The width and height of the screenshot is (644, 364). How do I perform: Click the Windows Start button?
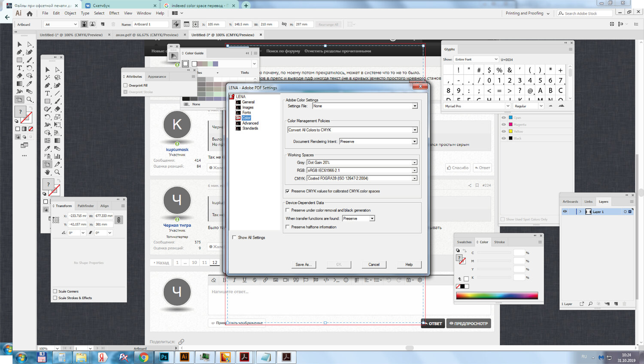tap(21, 357)
